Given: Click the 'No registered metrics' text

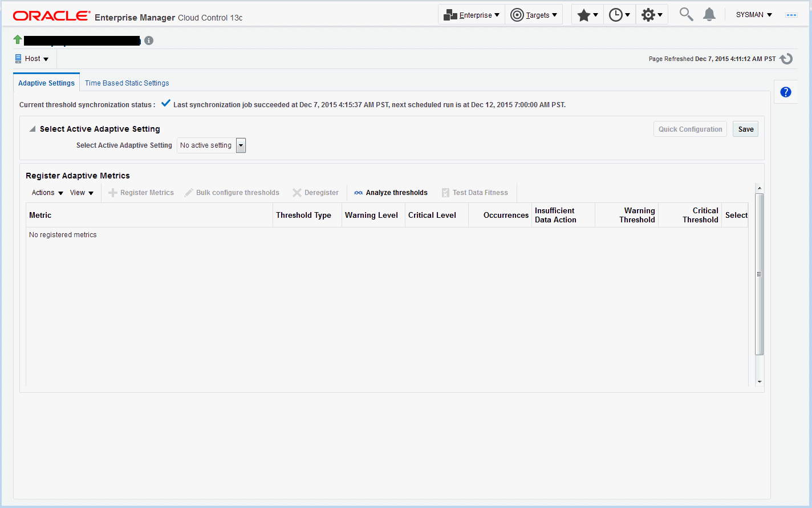Looking at the screenshot, I should click(x=63, y=235).
